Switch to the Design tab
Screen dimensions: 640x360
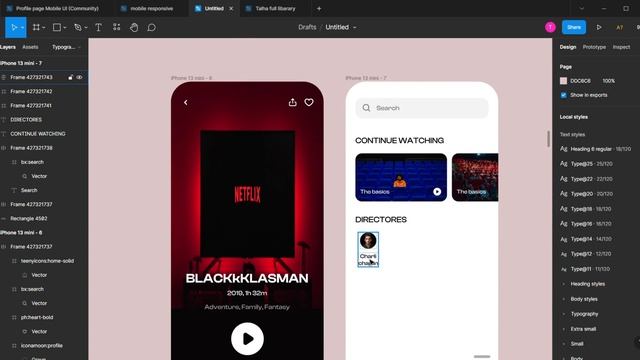pyautogui.click(x=568, y=47)
